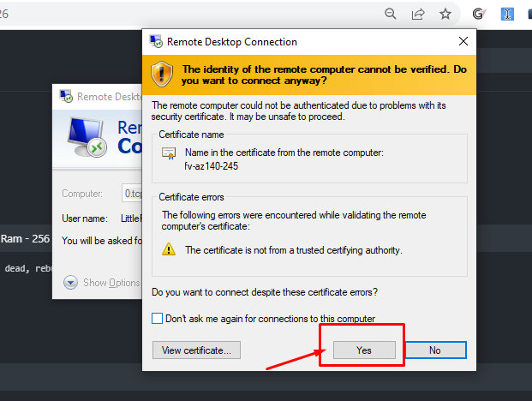The image size is (532, 401).
Task: Click the monitor logo in background RDP window
Action: [87, 137]
